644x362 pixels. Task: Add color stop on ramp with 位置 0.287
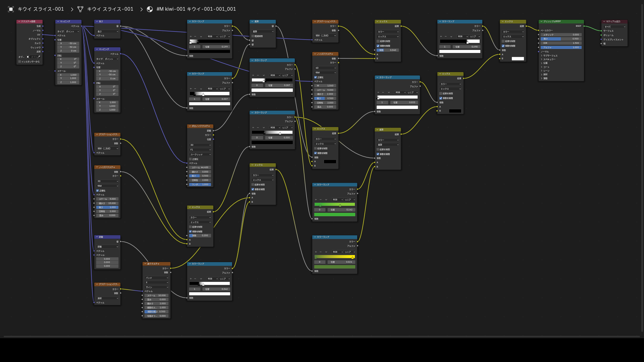(253, 75)
